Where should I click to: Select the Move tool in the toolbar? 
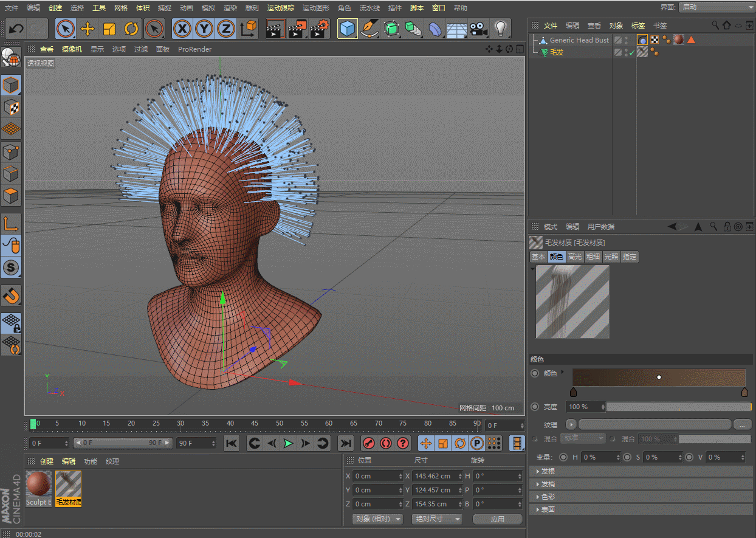click(88, 29)
